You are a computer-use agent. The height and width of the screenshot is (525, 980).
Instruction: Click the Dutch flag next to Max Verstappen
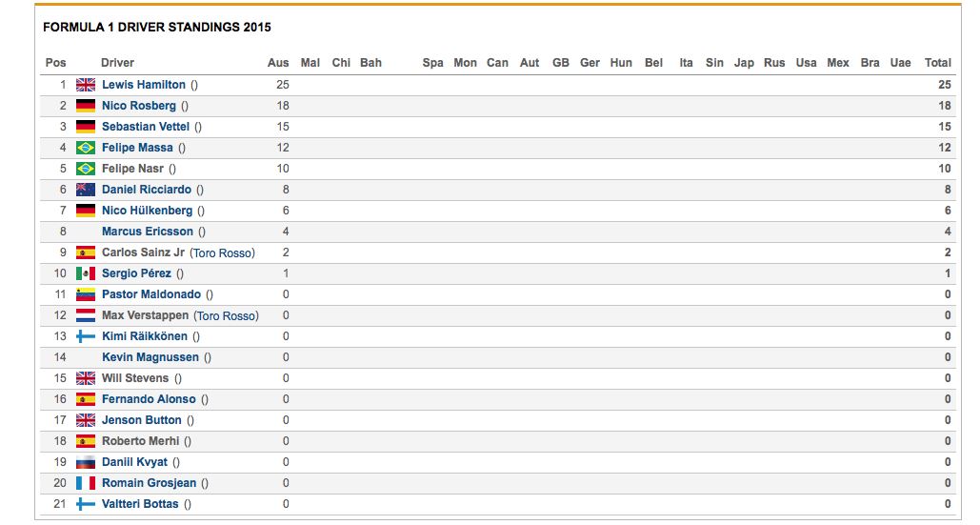click(x=86, y=315)
